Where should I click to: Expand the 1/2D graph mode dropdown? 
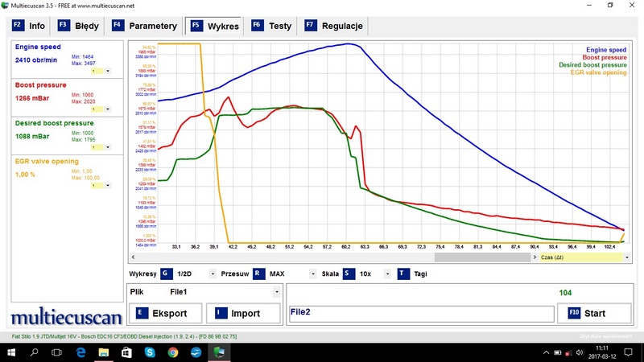pos(213,274)
